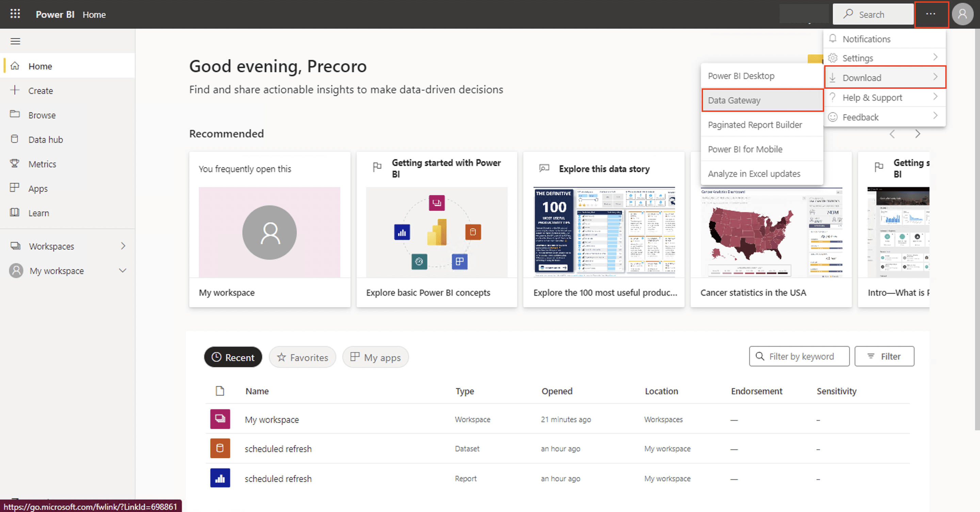Open the user account avatar
Screen dimensions: 980x512
962,14
